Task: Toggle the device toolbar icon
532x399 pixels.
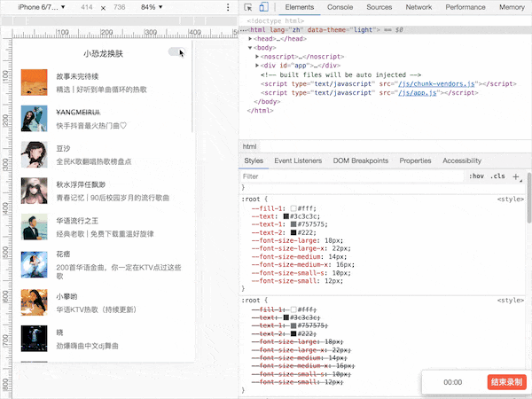Action: coord(263,7)
